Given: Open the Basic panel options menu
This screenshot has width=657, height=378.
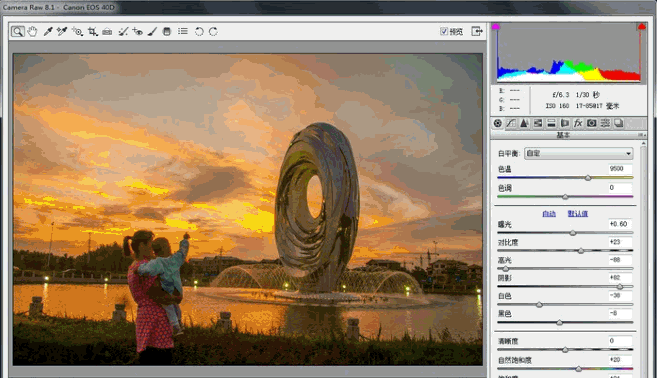Looking at the screenshot, I should pos(641,135).
